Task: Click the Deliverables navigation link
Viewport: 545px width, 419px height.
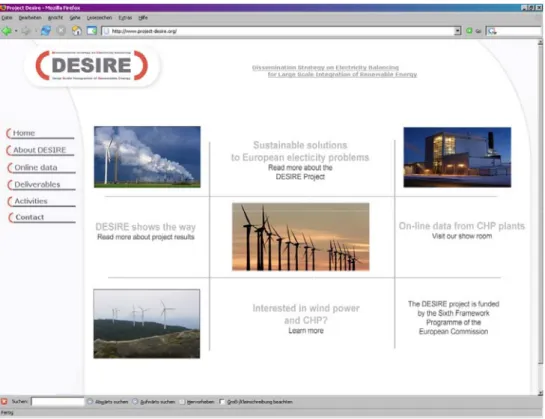Action: click(x=37, y=185)
